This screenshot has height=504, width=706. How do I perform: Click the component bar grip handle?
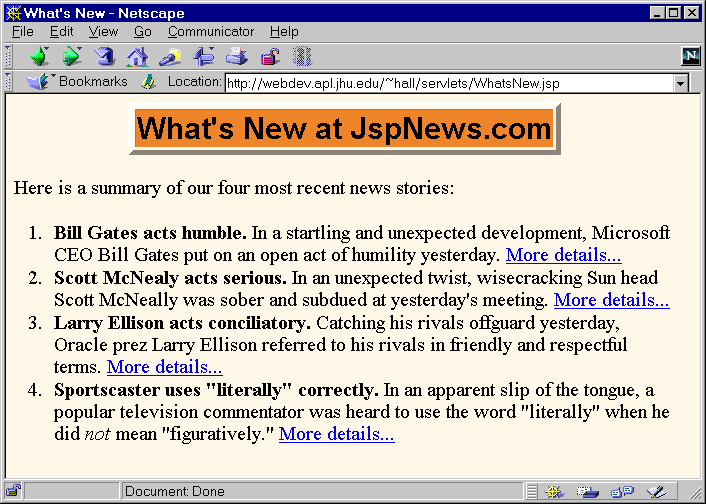pos(532,491)
